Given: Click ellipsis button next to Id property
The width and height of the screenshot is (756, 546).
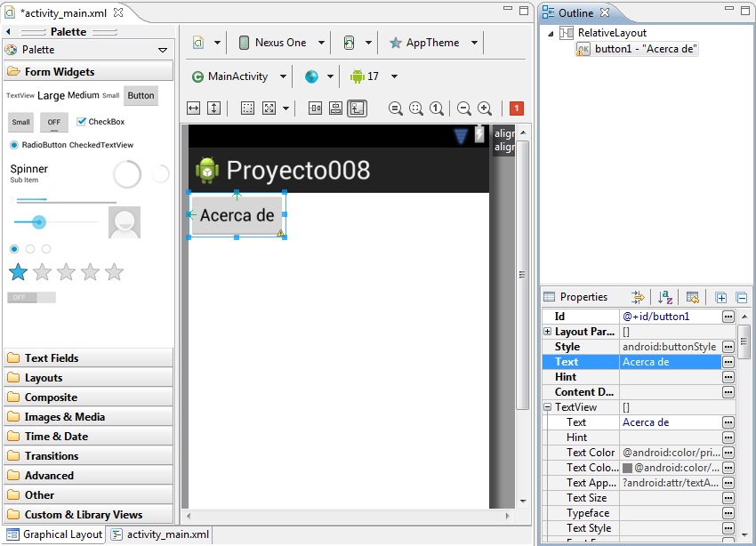Looking at the screenshot, I should coord(728,317).
